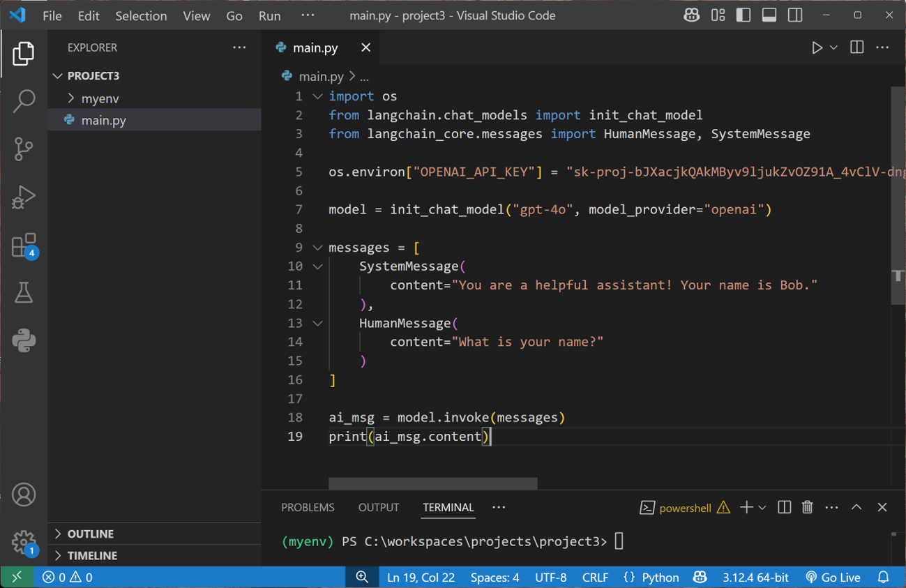Toggle bottom Panel visibility

point(769,15)
